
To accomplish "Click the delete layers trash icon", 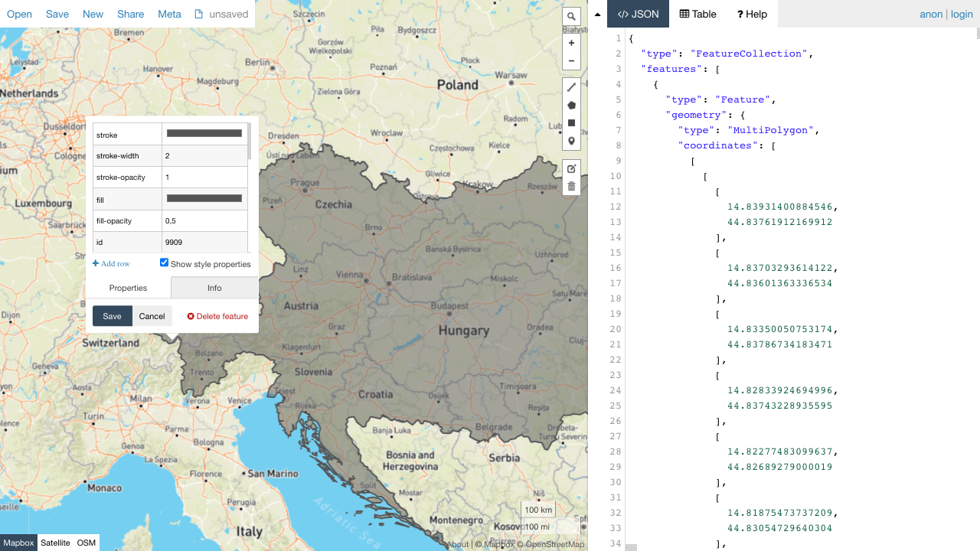I will point(571,186).
